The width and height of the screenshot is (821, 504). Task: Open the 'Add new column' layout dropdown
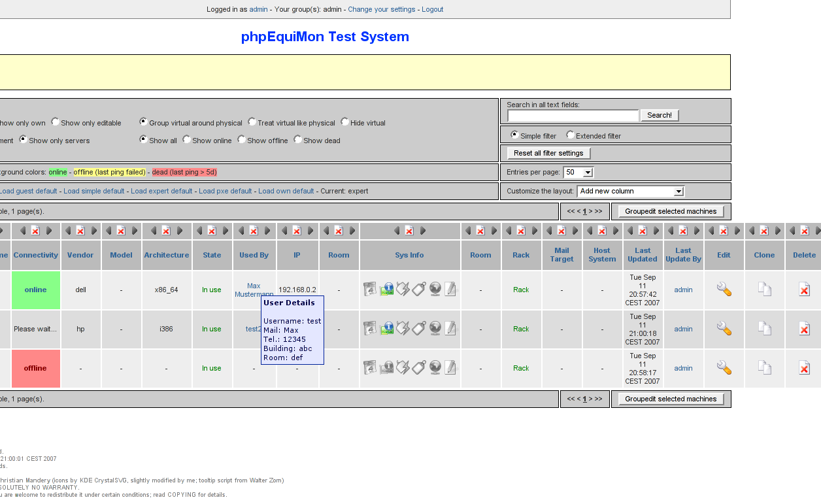coord(630,192)
